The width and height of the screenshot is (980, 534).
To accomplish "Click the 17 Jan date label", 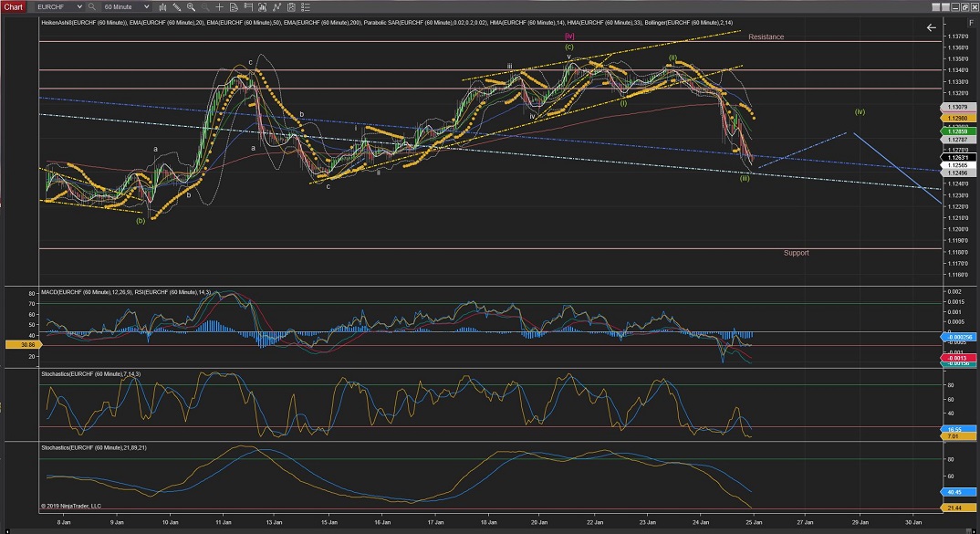I will 435,522.
